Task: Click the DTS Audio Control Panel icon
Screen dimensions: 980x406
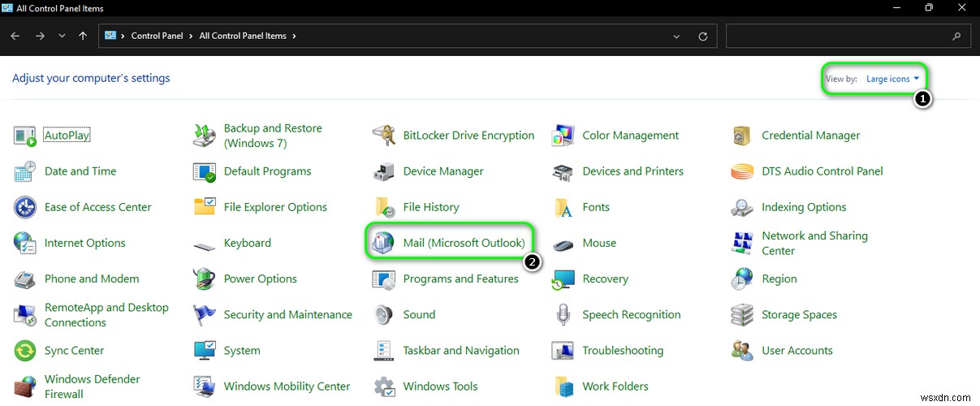Action: coord(743,171)
